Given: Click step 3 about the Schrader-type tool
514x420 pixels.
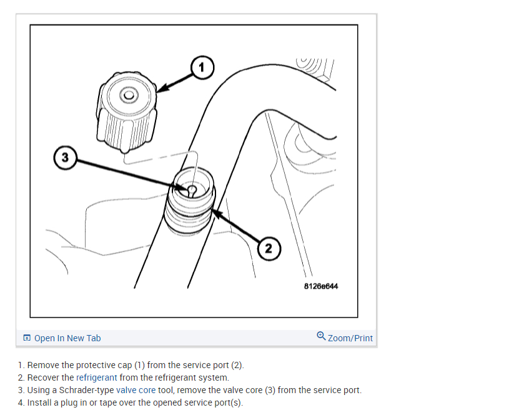Looking at the screenshot, I should click(190, 390).
